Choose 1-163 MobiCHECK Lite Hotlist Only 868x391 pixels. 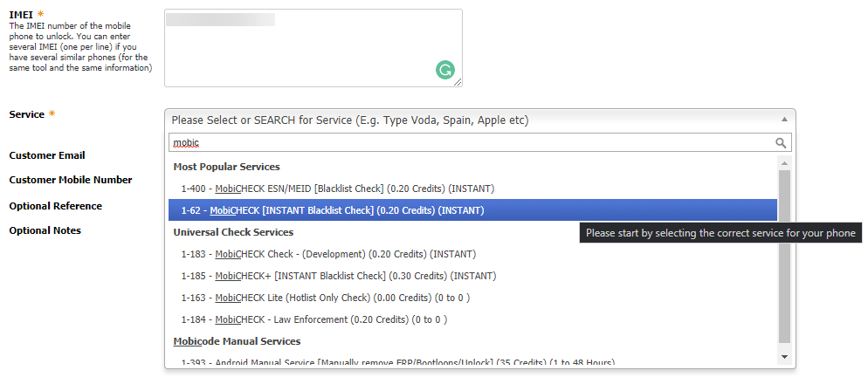click(472, 298)
